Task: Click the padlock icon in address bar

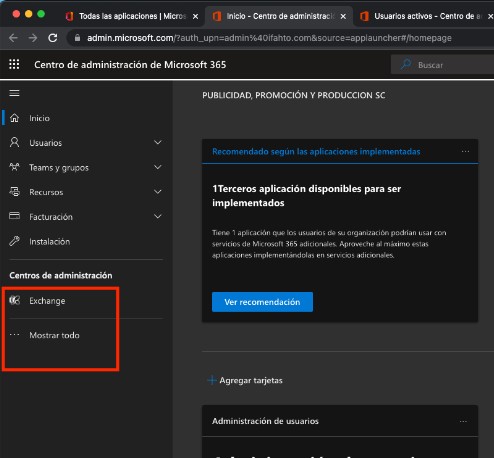Action: [77, 38]
